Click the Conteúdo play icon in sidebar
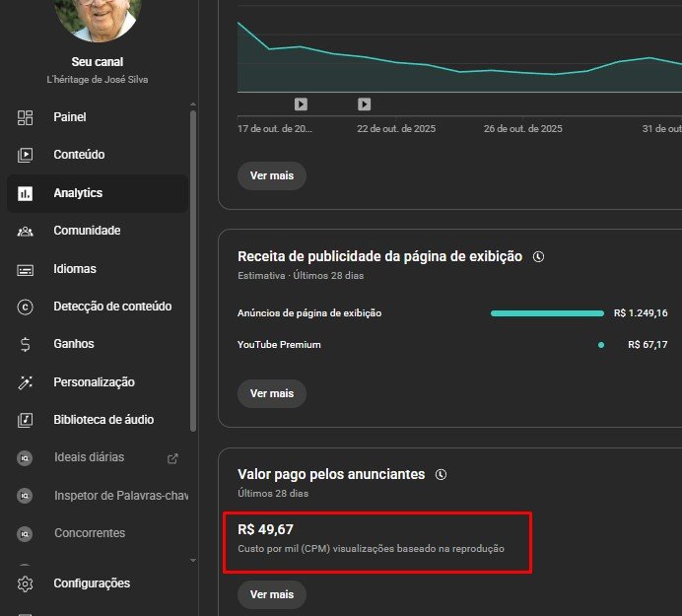The height and width of the screenshot is (616, 682). [x=25, y=155]
